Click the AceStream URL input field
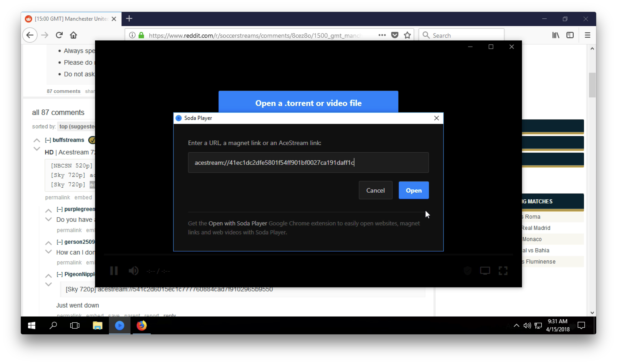The image size is (617, 364). [308, 162]
